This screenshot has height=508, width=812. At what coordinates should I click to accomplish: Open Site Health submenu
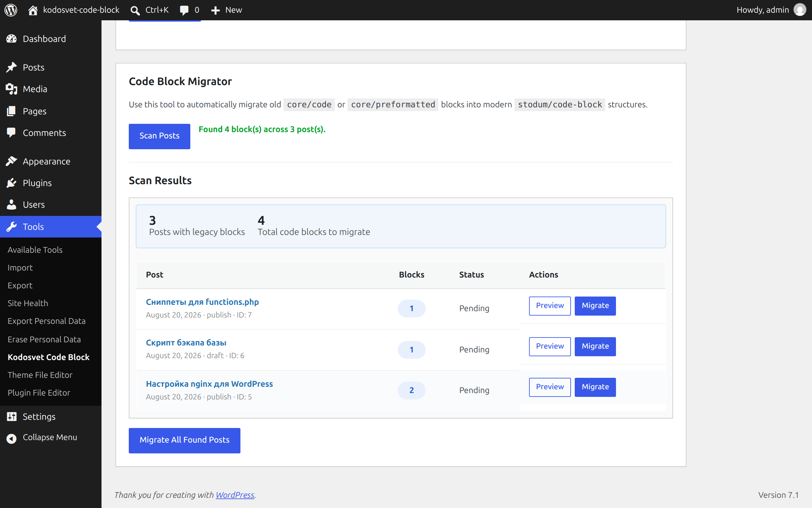click(x=28, y=303)
